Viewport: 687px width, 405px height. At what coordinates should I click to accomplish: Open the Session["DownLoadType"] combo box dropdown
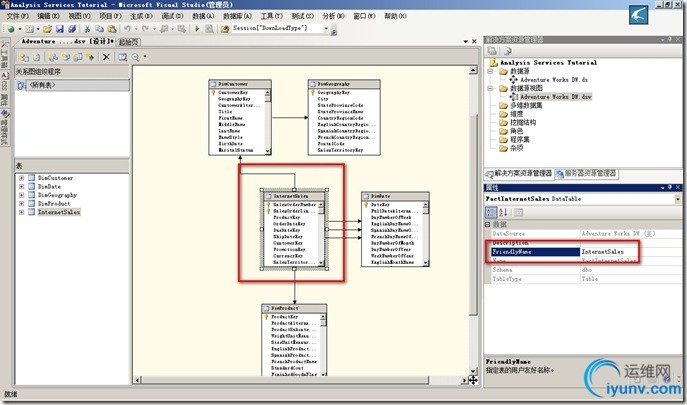point(326,28)
